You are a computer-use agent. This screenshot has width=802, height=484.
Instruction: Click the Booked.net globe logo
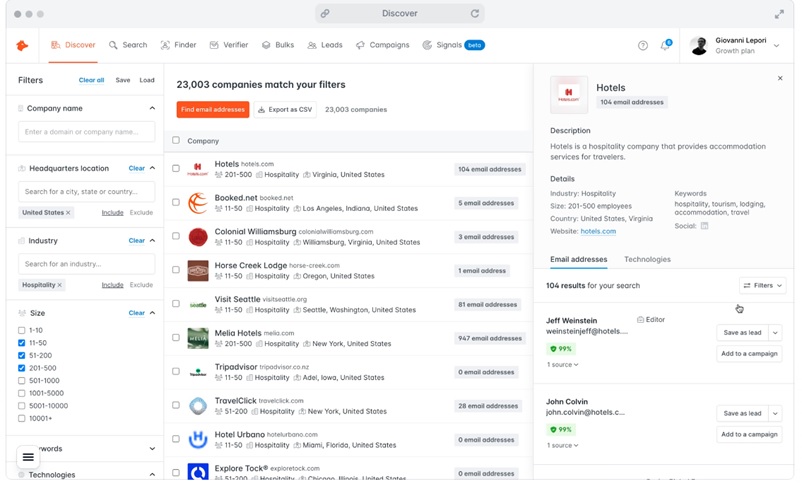pos(197,203)
